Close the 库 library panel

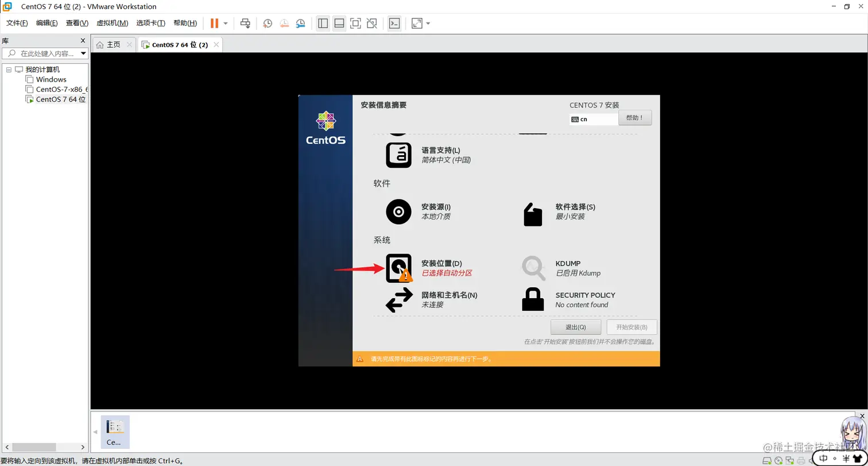point(83,41)
